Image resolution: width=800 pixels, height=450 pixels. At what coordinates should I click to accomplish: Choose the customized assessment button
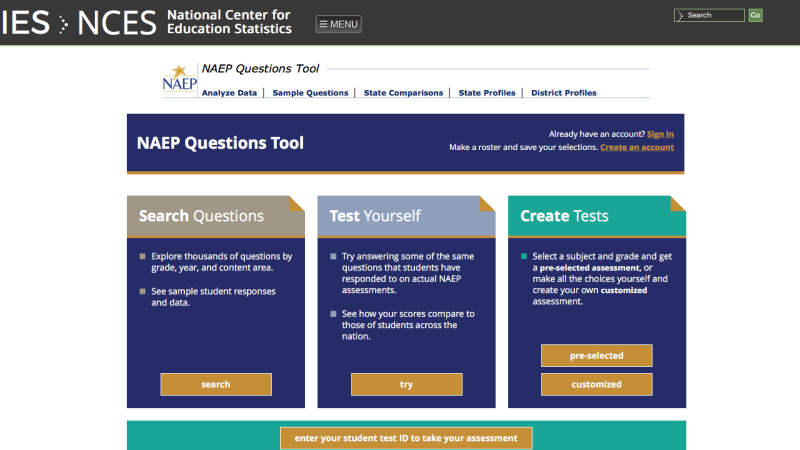[x=596, y=384]
